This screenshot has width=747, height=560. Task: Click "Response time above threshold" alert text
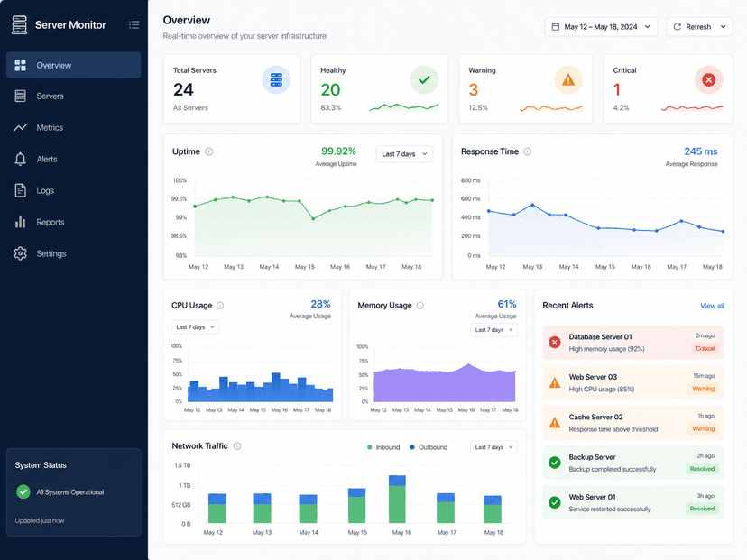click(x=613, y=429)
